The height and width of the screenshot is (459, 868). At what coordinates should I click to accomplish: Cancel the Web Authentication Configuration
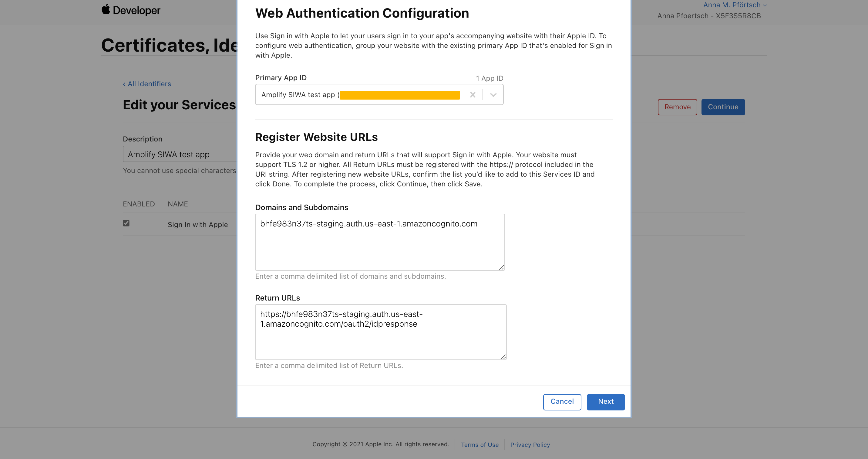coord(562,402)
